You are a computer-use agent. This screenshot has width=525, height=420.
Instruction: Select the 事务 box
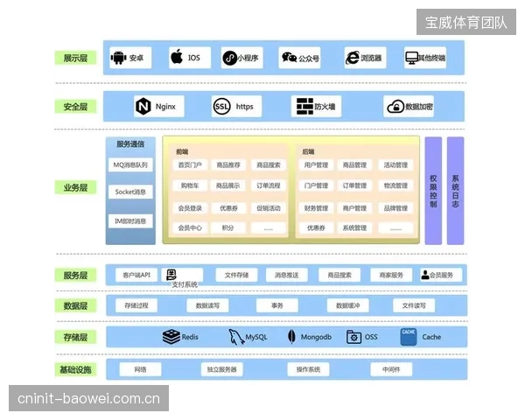click(x=277, y=305)
